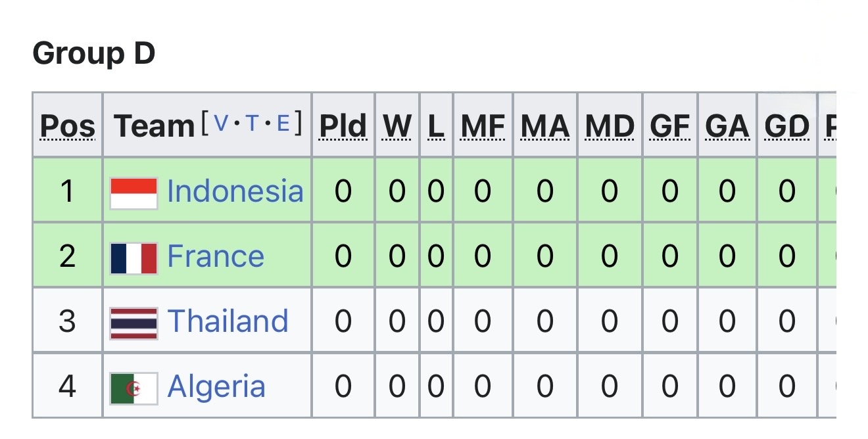This screenshot has height=439, width=868.
Task: Click the Pld column header abbreviation
Action: 343,126
